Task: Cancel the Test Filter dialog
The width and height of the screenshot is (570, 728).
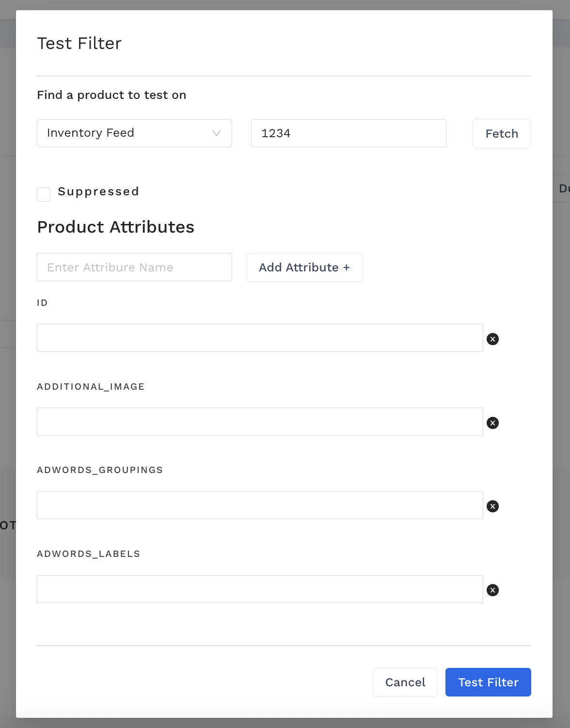Action: (405, 682)
